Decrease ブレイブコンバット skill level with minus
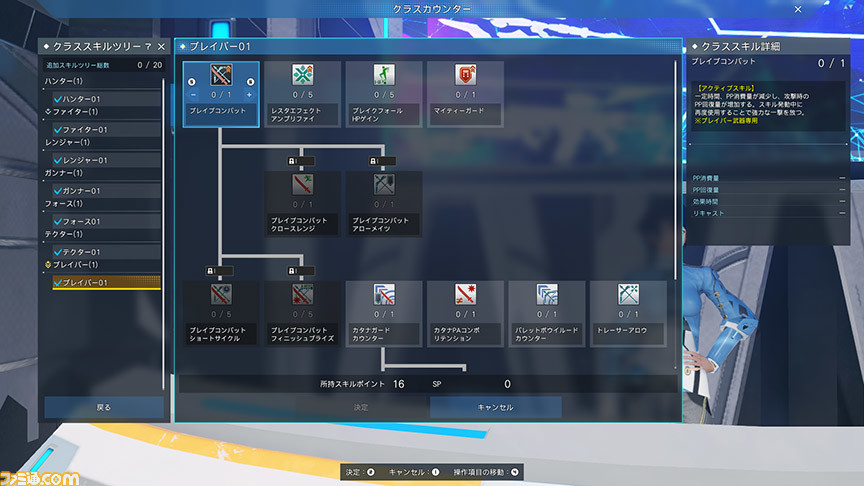 [x=193, y=95]
